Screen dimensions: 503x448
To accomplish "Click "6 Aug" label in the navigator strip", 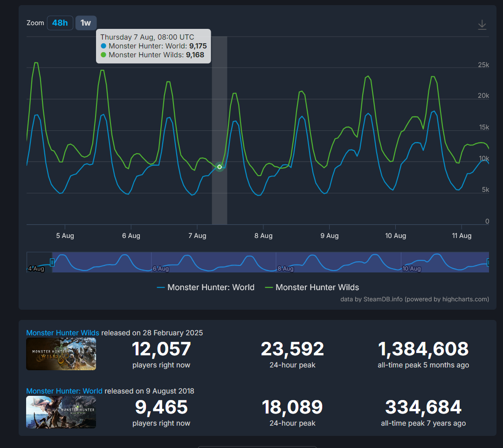I will pos(161,269).
